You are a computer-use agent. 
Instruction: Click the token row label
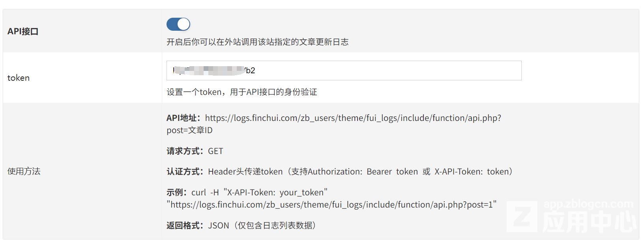pos(19,78)
